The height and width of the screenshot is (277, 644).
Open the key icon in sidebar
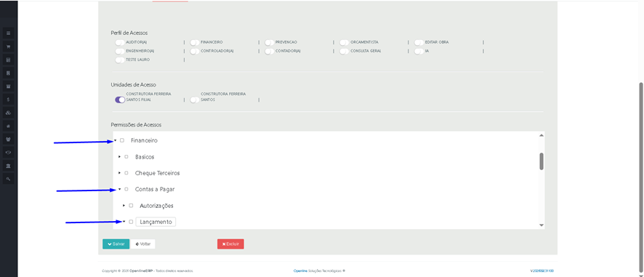pyautogui.click(x=8, y=179)
